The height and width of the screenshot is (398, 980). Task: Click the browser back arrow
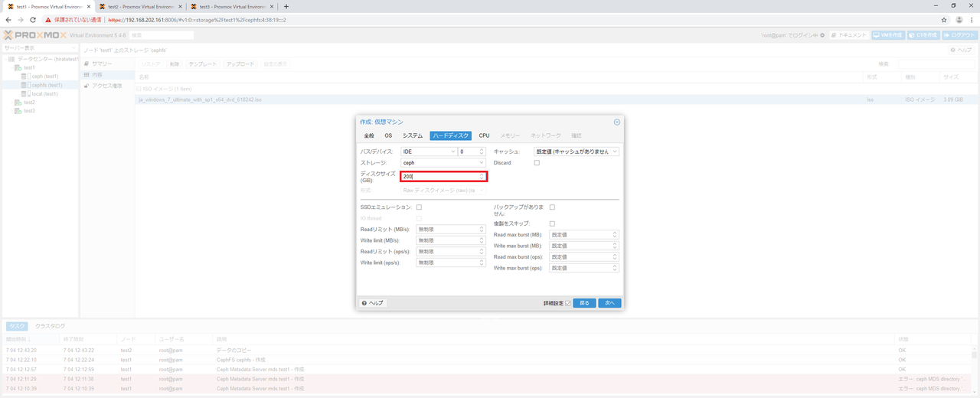coord(8,20)
